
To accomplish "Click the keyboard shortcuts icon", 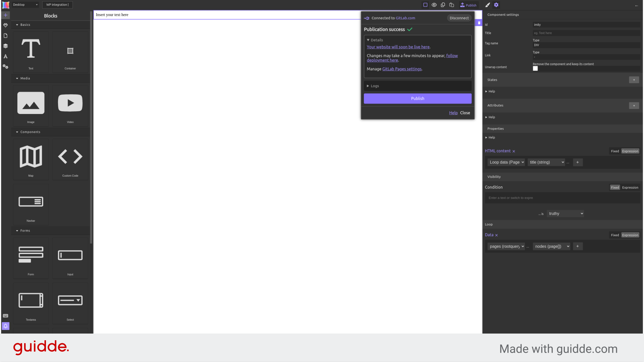I will click(x=5, y=316).
